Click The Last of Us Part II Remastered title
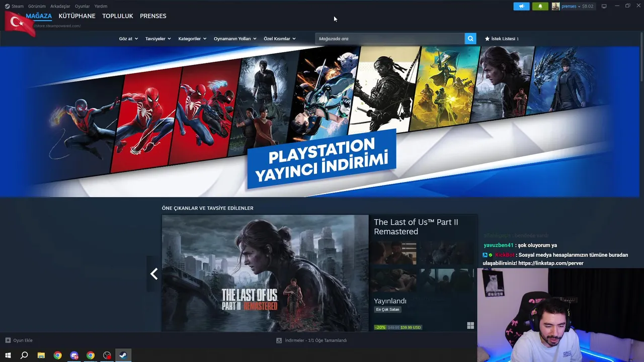644x362 pixels. point(416,227)
